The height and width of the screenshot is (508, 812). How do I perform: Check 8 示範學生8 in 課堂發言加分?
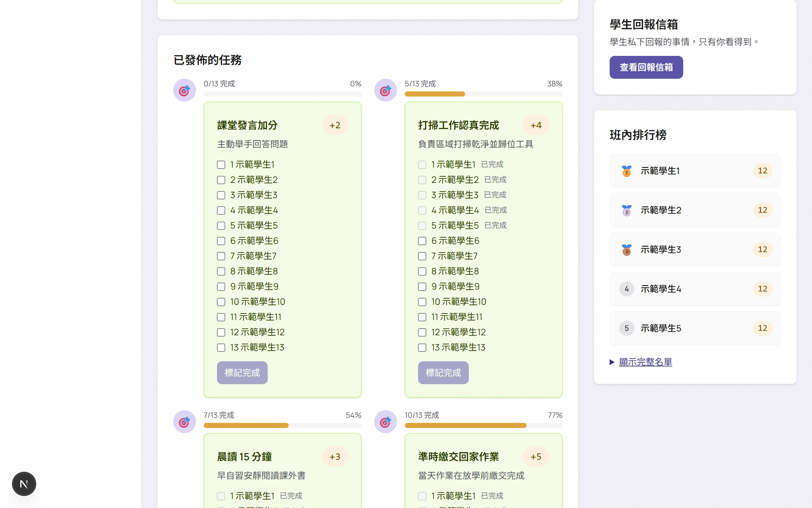point(221,271)
